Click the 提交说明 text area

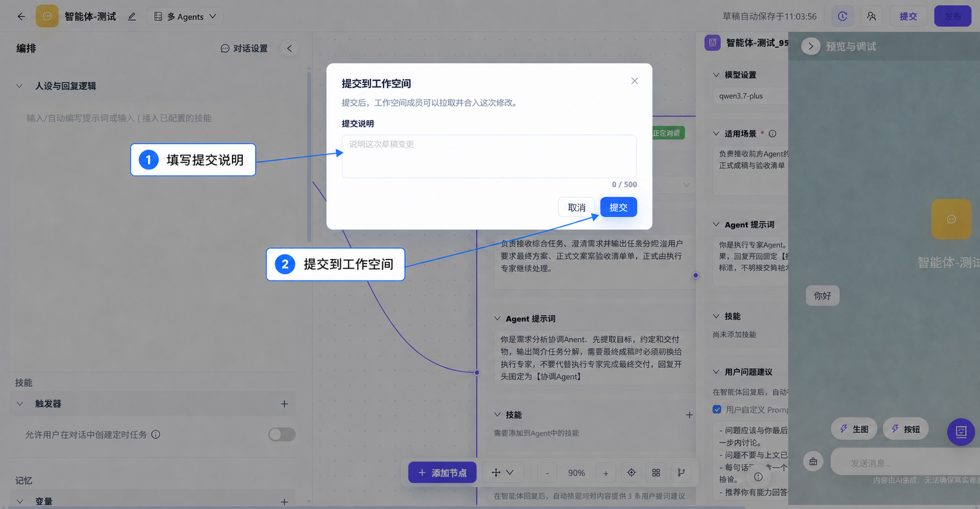click(489, 156)
